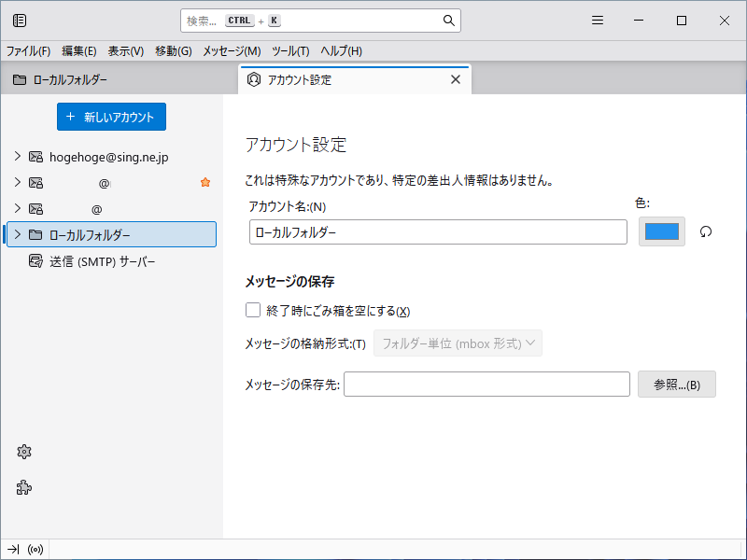Screen dimensions: 747x560
Task: Enable empty trash on exit checkbox
Action: point(253,311)
